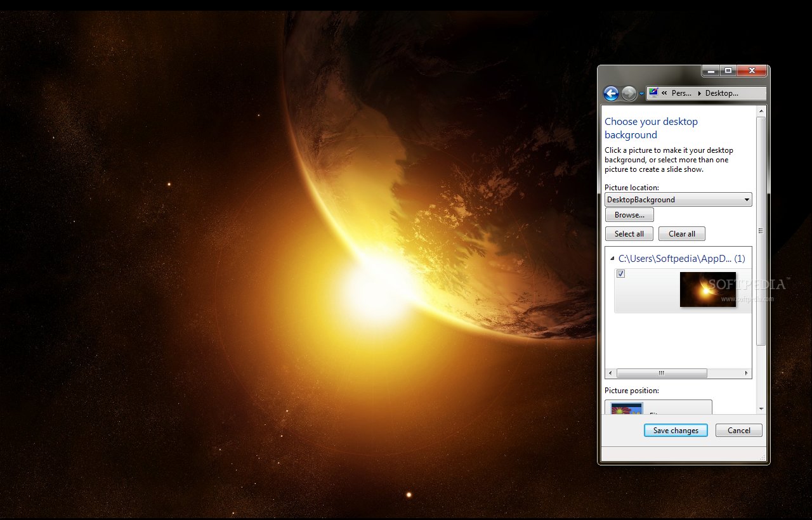The width and height of the screenshot is (812, 520).
Task: Select the sunrise planet wallpaper thumbnail
Action: (707, 290)
